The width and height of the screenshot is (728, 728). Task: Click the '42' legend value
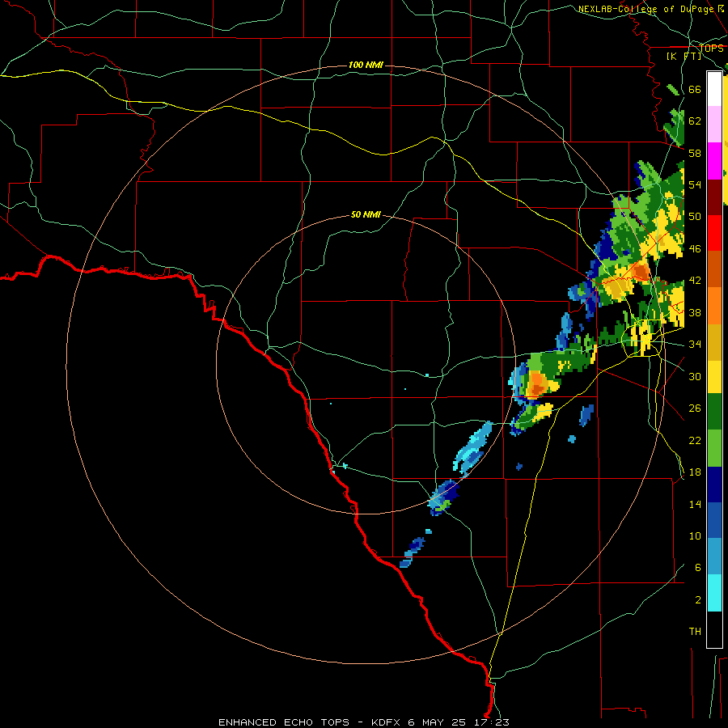tap(695, 281)
